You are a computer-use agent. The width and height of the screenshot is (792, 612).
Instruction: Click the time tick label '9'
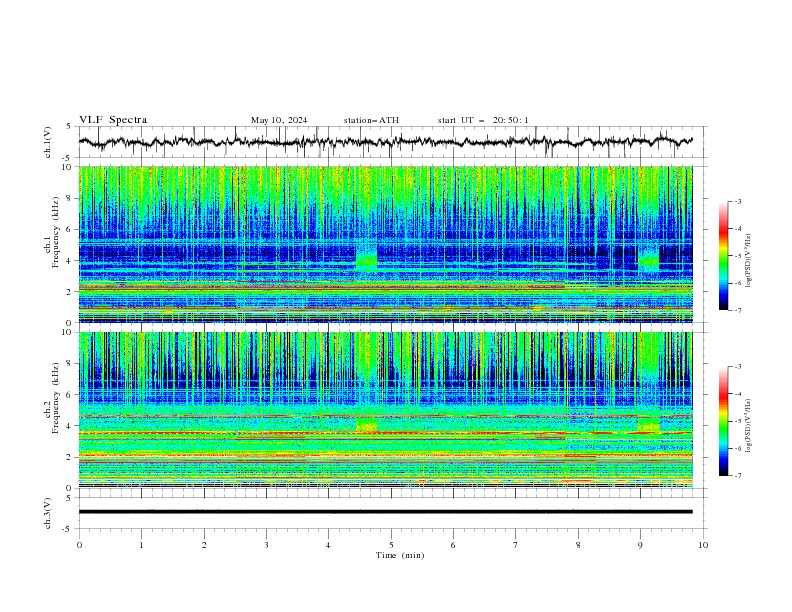click(640, 545)
